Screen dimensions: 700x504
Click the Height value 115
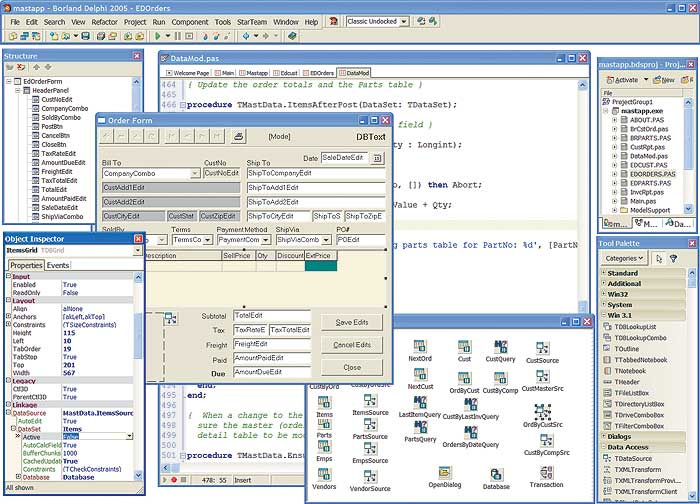point(69,333)
